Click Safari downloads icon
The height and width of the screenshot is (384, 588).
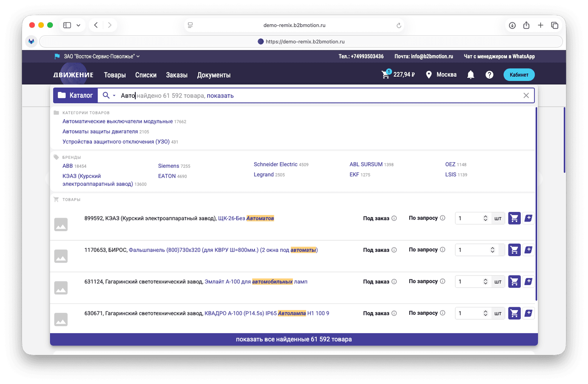pos(512,25)
